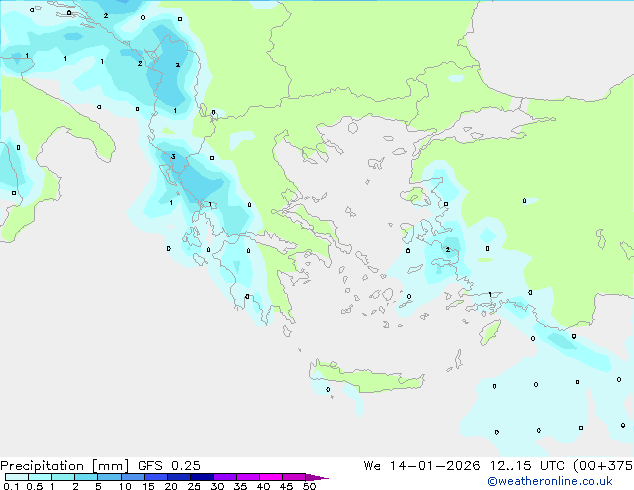Pick the 1–2 mm legend color swatch
Viewport: 634px width, 490px height.
click(63, 477)
